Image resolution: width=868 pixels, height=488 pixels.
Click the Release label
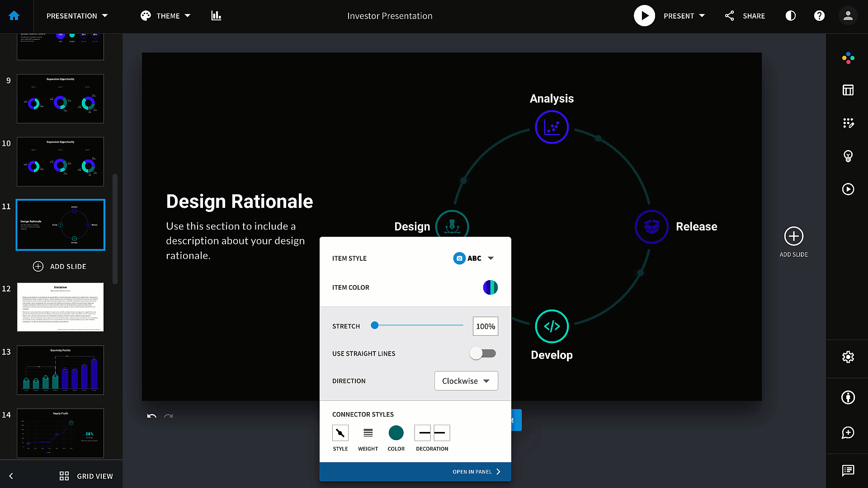click(x=696, y=226)
